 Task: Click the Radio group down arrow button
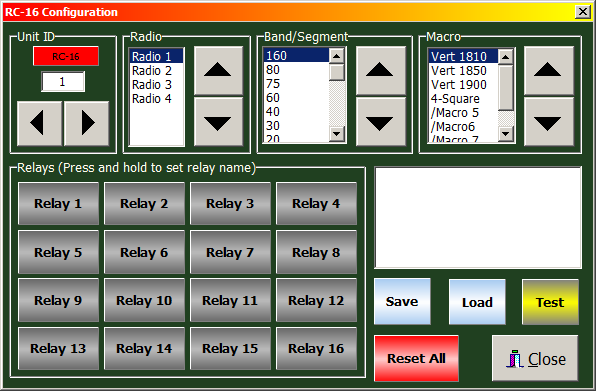pyautogui.click(x=218, y=122)
